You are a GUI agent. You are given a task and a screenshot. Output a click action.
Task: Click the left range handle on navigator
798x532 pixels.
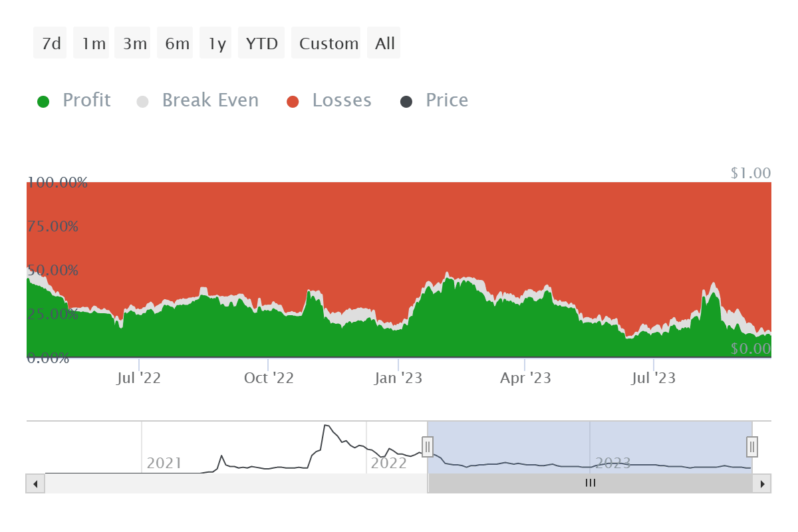point(428,447)
